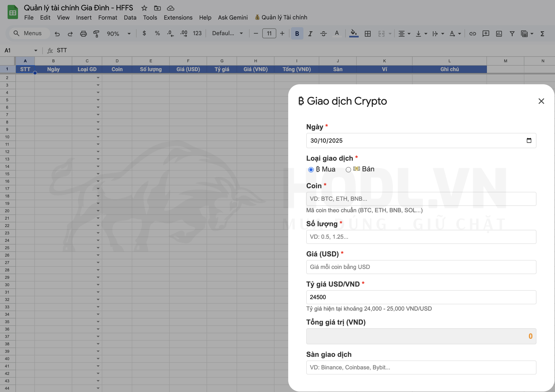
Task: Create a filter
Action: tap(512, 33)
